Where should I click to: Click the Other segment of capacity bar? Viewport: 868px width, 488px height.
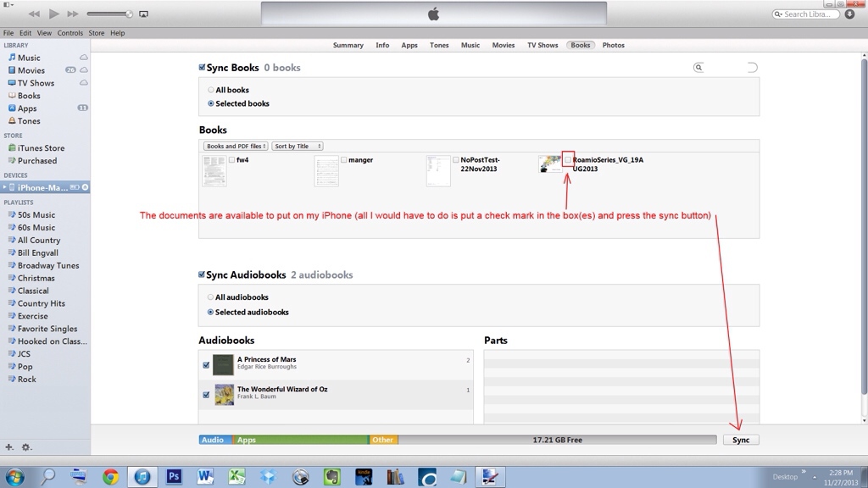click(383, 440)
